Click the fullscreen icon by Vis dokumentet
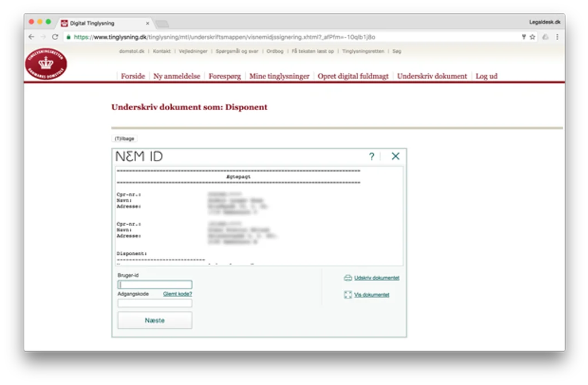The height and width of the screenshot is (385, 588). pyautogui.click(x=347, y=295)
